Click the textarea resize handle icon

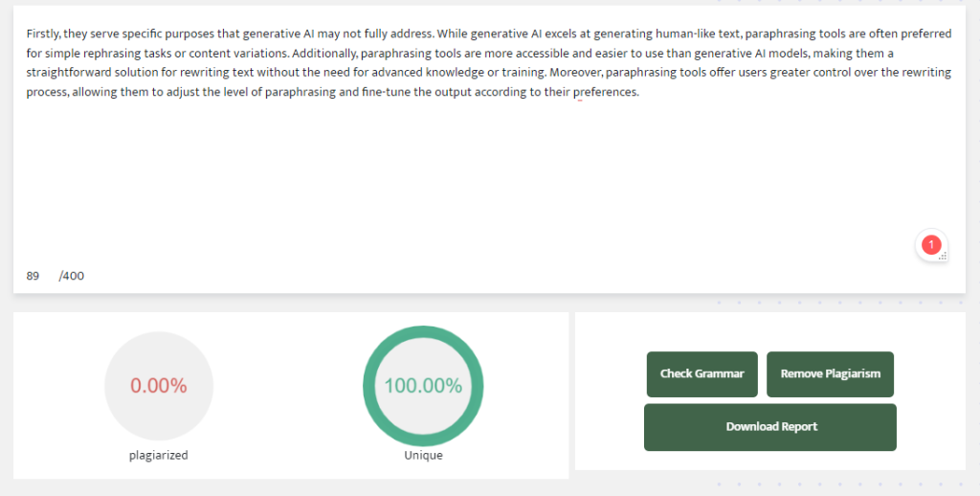(x=943, y=257)
